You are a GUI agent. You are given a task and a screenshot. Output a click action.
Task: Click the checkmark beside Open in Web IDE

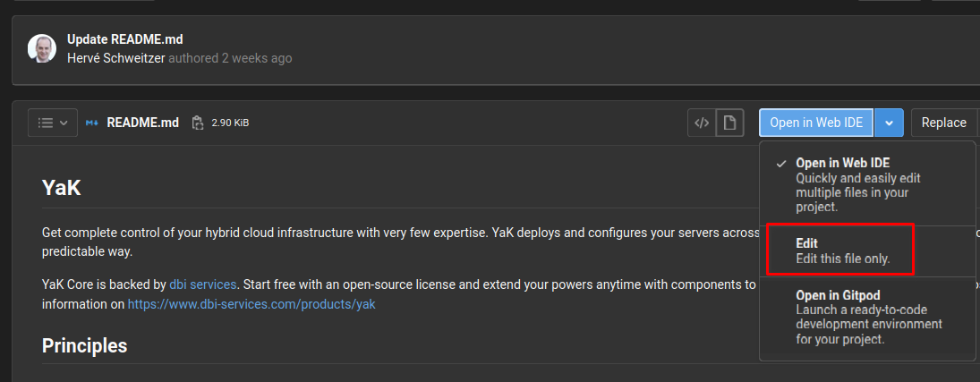[x=781, y=164]
